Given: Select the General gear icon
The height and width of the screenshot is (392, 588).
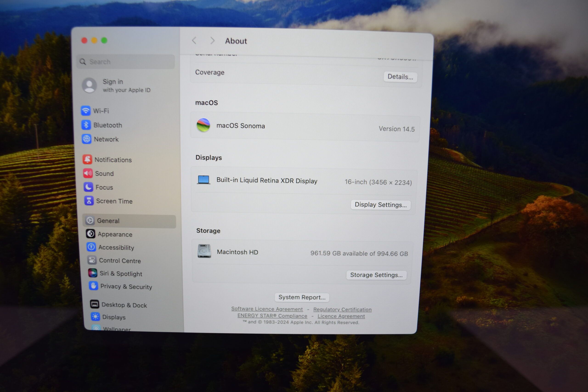Looking at the screenshot, I should [x=90, y=220].
